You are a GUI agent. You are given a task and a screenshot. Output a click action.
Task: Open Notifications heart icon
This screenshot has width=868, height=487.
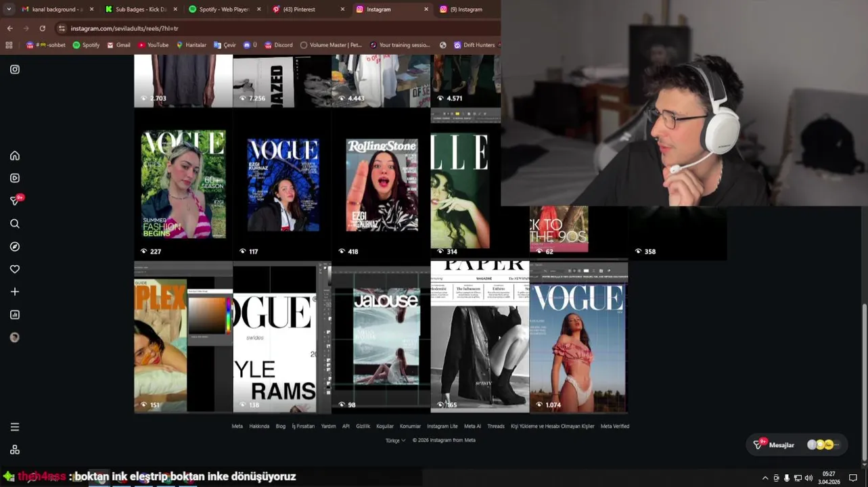coord(15,269)
